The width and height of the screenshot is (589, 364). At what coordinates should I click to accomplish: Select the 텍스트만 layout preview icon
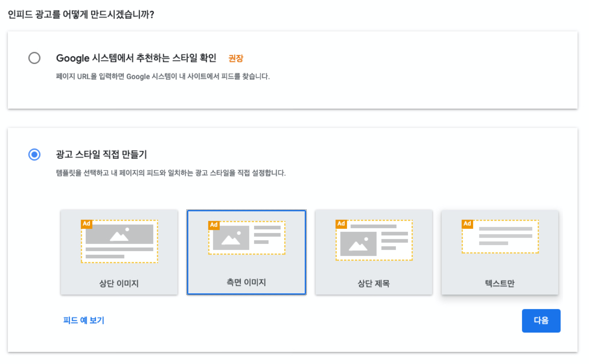click(x=500, y=237)
